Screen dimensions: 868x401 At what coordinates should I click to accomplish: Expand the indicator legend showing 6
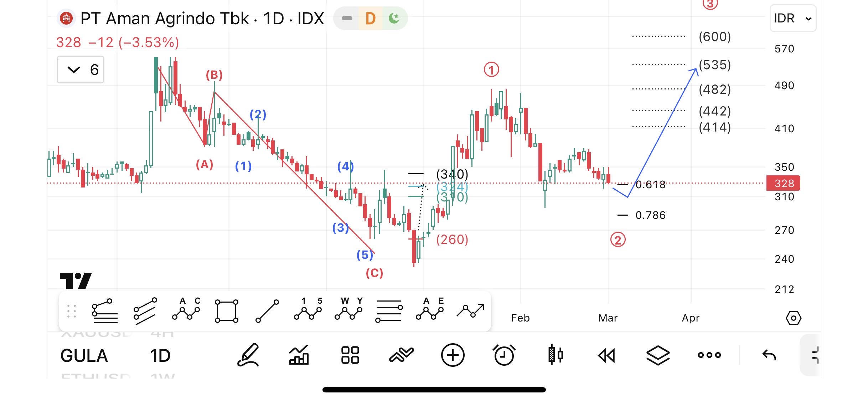81,70
